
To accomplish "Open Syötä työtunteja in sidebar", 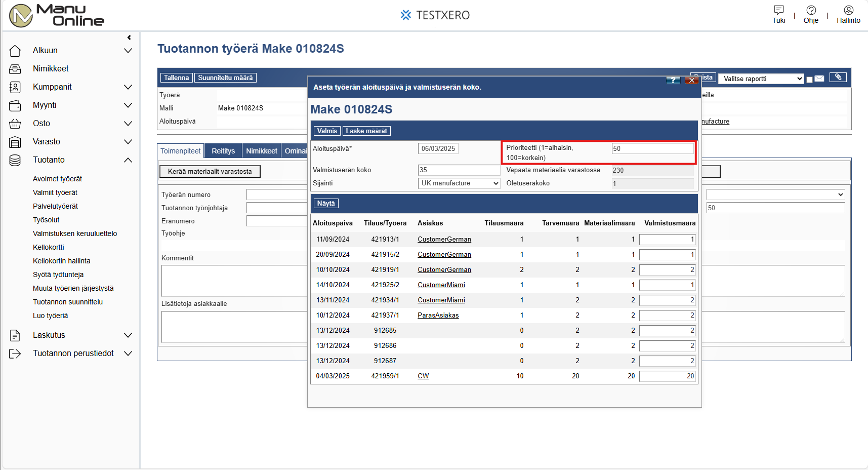I will pyautogui.click(x=58, y=275).
